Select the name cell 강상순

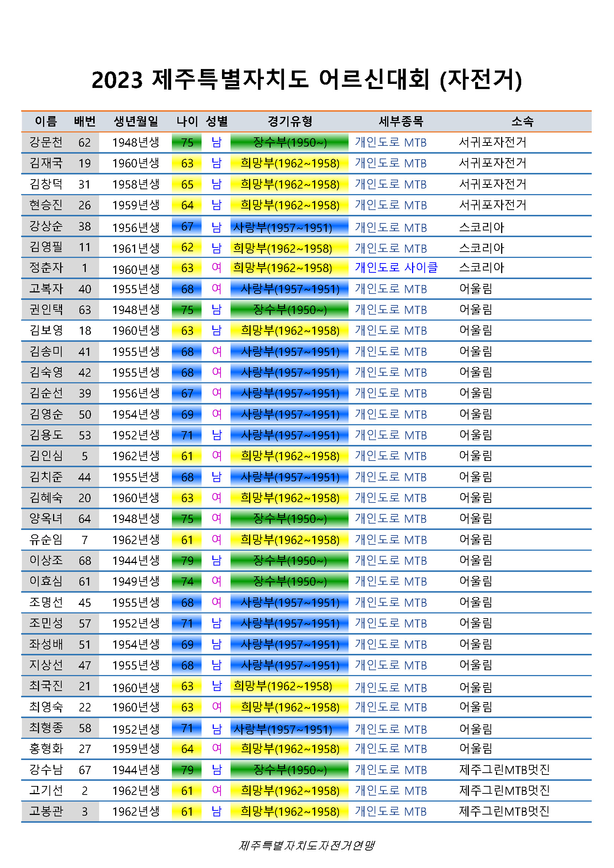pyautogui.click(x=46, y=226)
